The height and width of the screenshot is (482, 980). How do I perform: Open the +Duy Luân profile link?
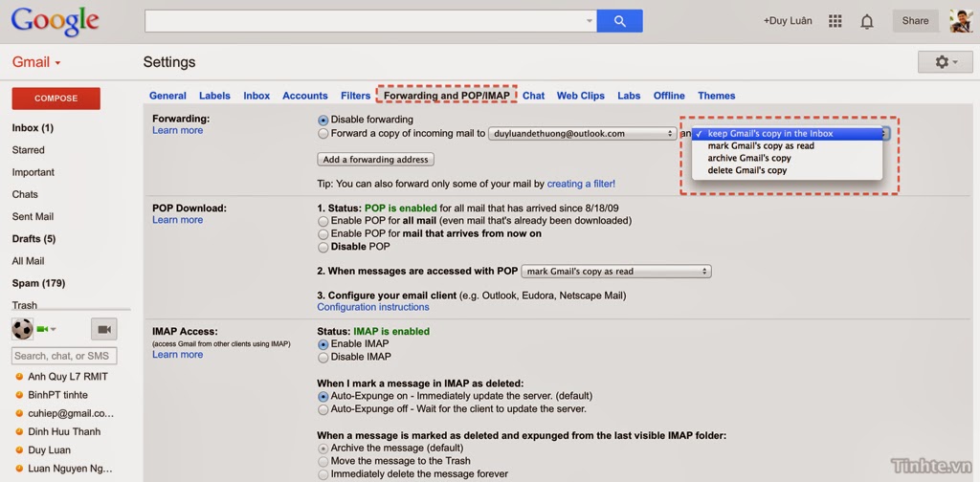788,21
